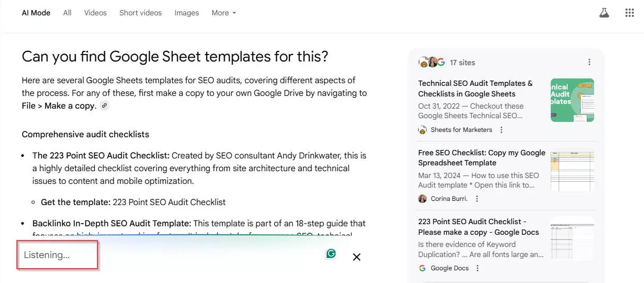
Task: Expand the More dropdown menu
Action: click(224, 13)
